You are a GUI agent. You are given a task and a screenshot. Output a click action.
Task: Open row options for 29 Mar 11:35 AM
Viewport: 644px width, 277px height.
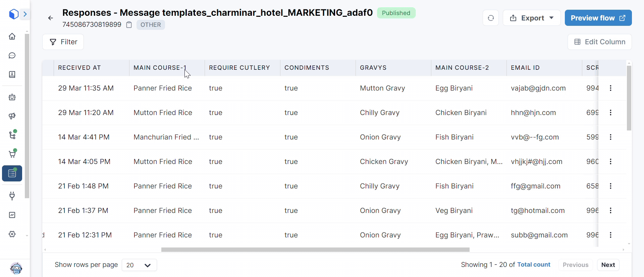610,88
